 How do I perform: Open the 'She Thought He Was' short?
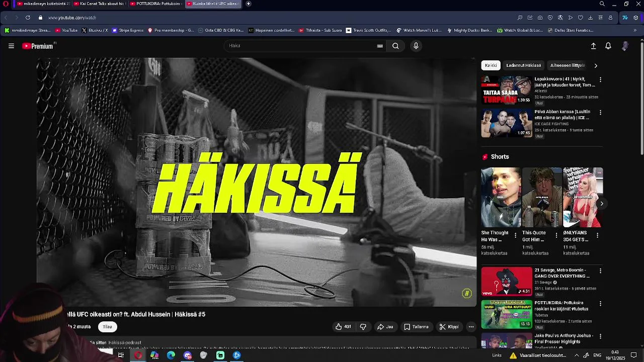(x=501, y=197)
